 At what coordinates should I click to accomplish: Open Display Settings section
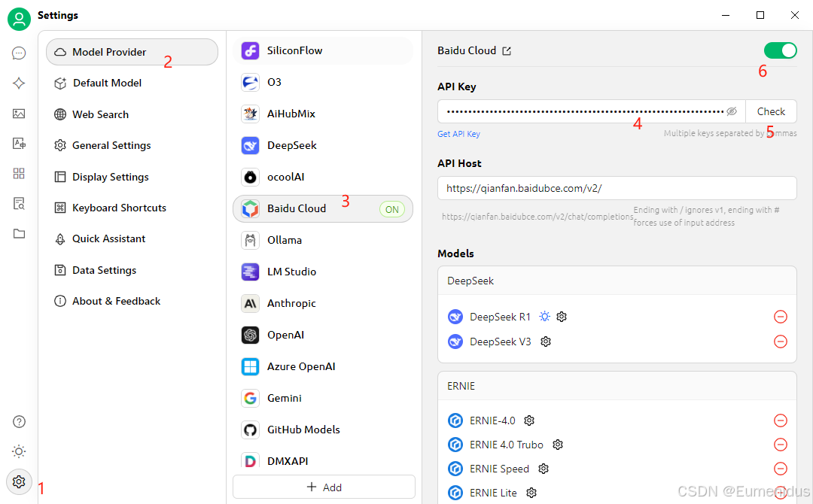(132, 177)
